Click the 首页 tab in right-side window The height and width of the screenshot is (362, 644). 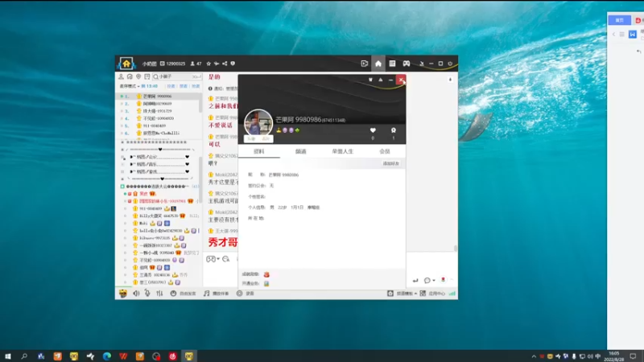coord(619,20)
